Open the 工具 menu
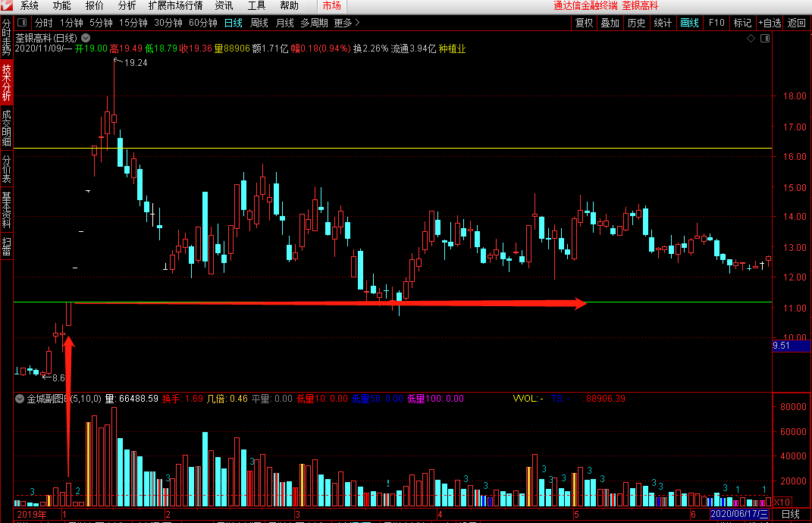 pyautogui.click(x=256, y=6)
